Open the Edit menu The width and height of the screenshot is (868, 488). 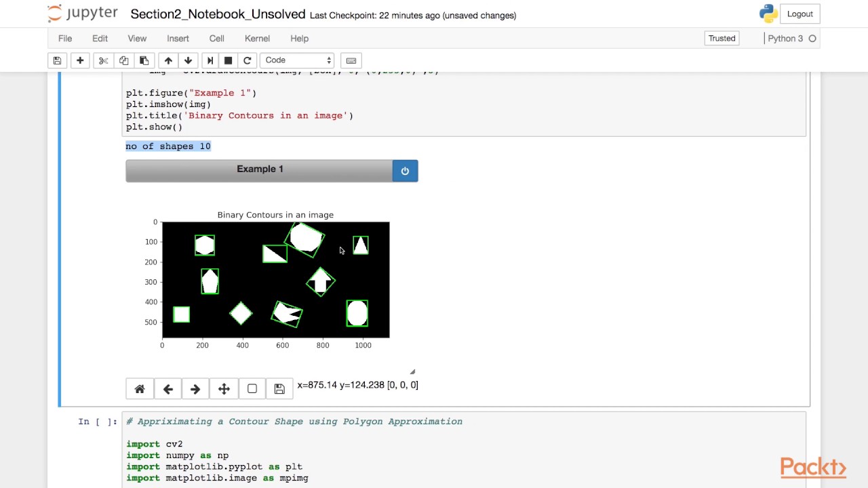point(100,39)
